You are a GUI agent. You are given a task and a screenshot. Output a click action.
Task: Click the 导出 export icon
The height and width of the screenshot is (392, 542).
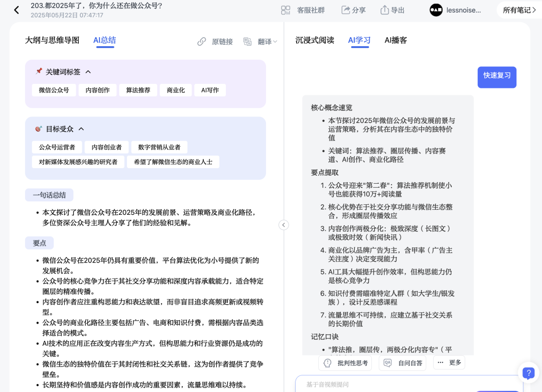384,10
